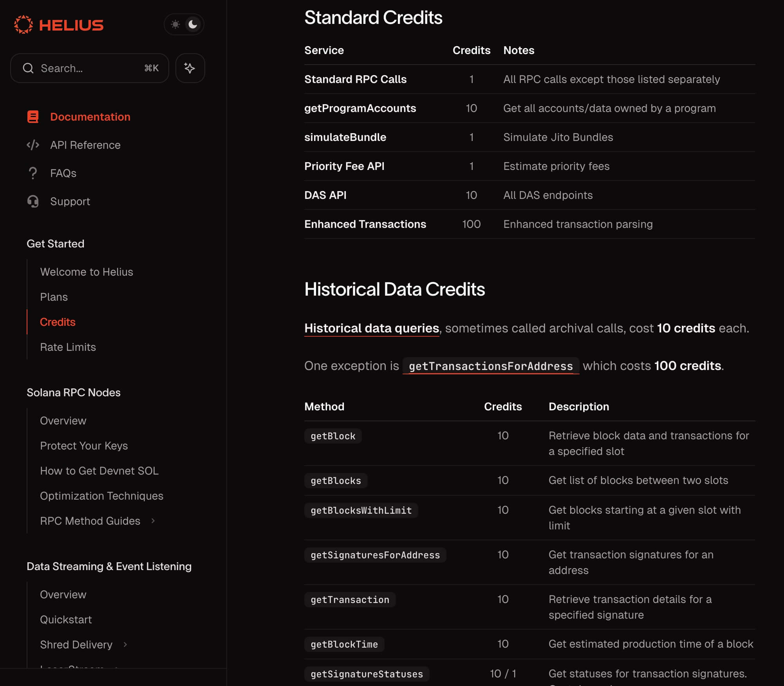Open Optimization Techniques page

[x=101, y=496]
